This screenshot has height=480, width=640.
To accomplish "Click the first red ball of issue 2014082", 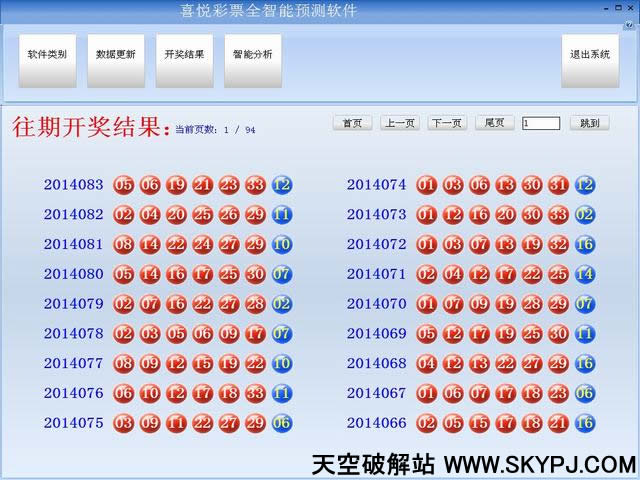I will tap(124, 215).
